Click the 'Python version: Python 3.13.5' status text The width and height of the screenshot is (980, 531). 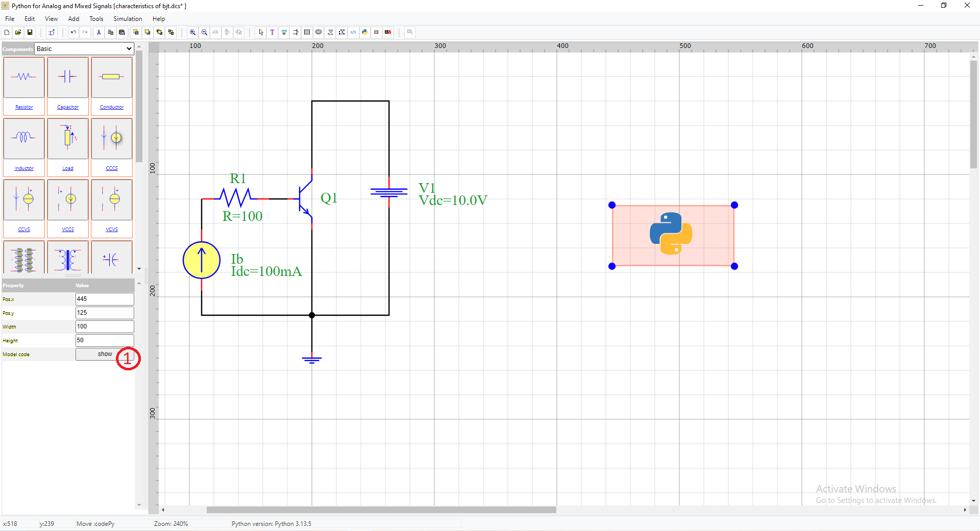272,524
